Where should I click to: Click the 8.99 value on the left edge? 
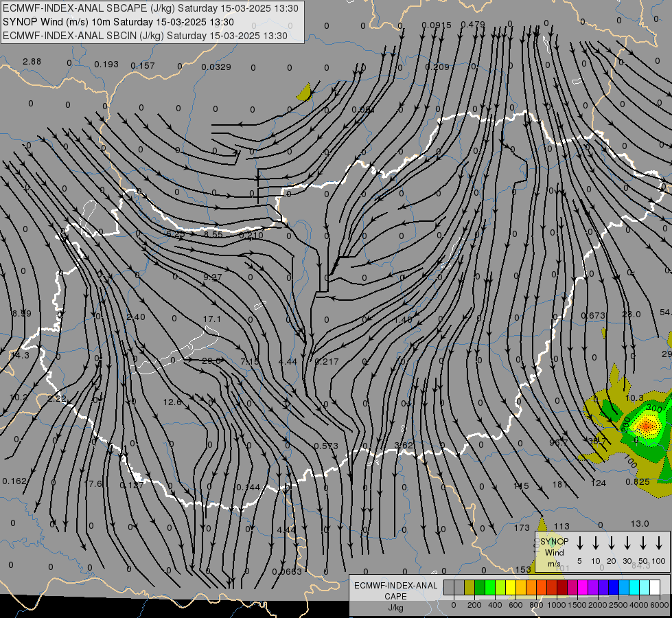coord(21,314)
